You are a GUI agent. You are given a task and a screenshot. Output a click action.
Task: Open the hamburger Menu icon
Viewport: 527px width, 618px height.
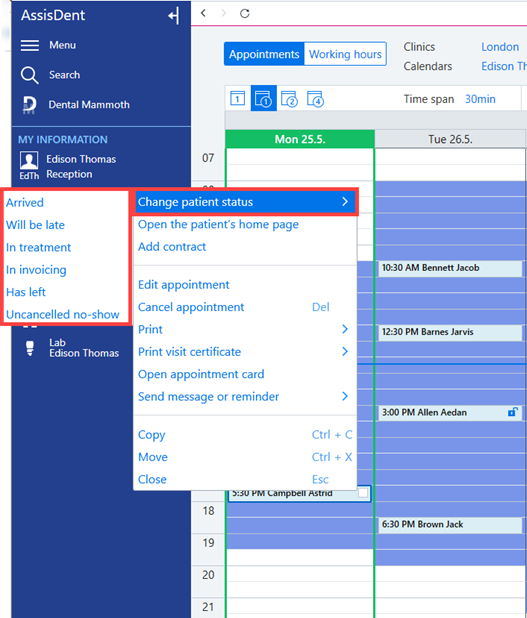click(x=30, y=45)
